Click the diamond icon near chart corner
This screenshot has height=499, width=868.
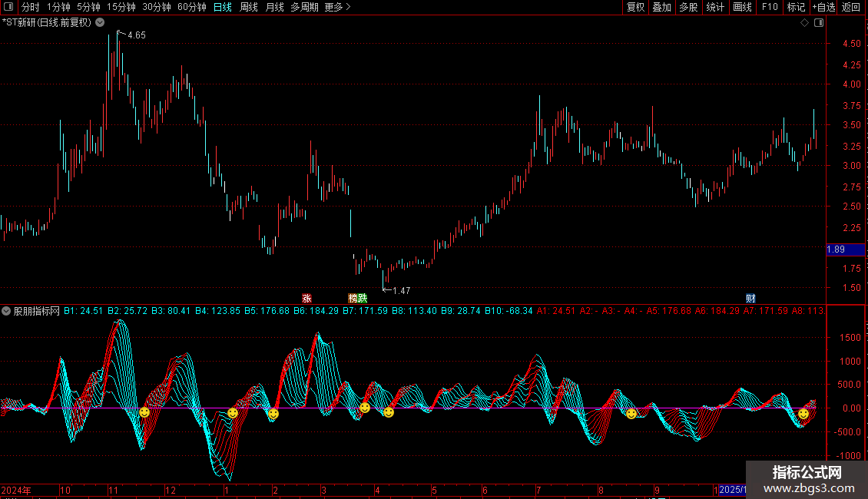[x=804, y=23]
